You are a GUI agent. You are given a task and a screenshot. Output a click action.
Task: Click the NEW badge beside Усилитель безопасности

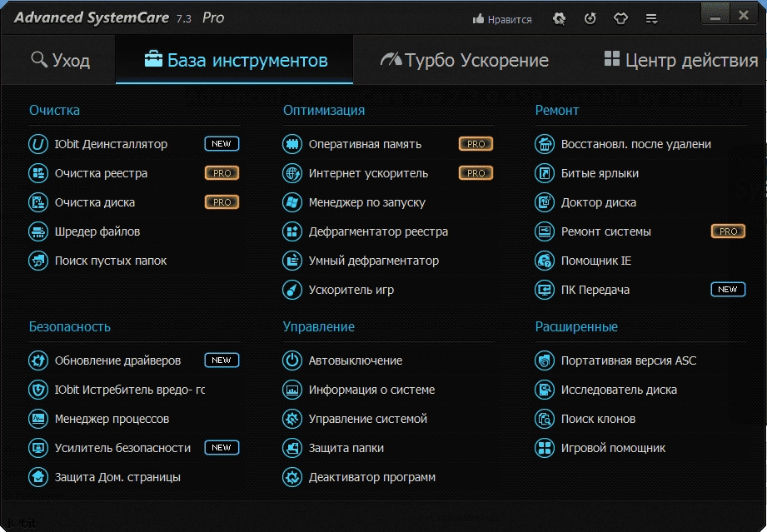(x=222, y=447)
